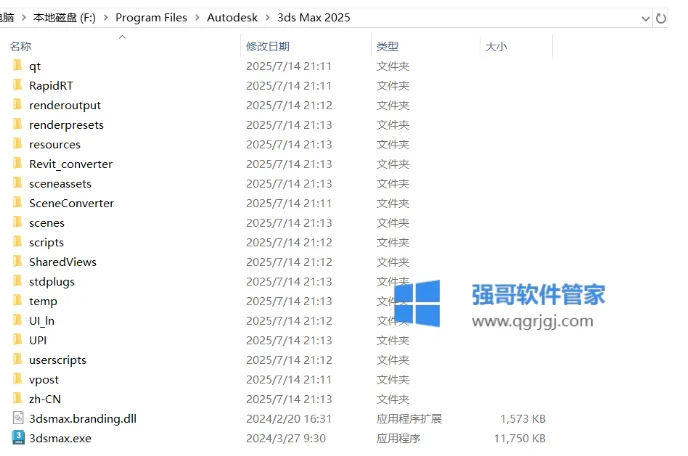Click the UI_ln folder icon

click(x=18, y=320)
